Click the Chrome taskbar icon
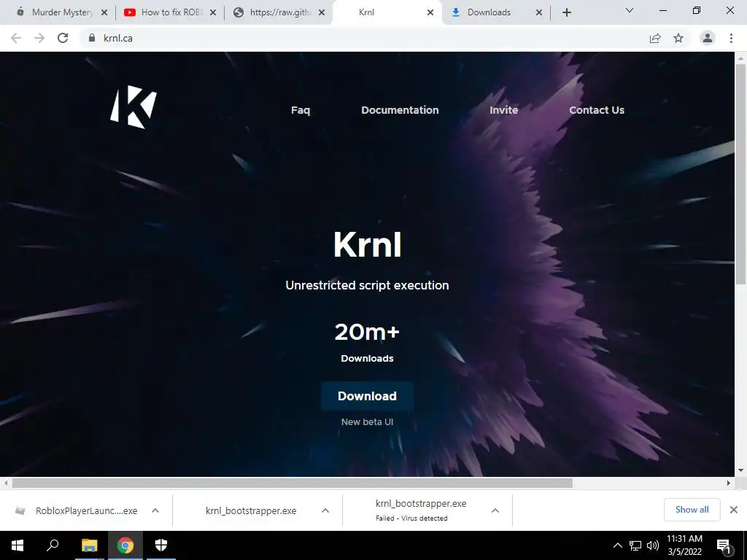Screen dimensions: 747x560 (125, 545)
